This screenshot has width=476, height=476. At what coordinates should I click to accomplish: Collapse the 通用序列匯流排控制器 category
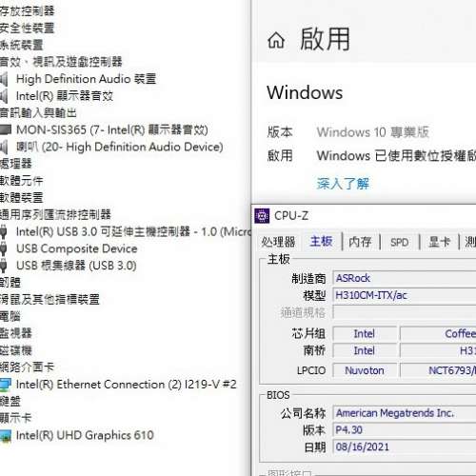55,214
